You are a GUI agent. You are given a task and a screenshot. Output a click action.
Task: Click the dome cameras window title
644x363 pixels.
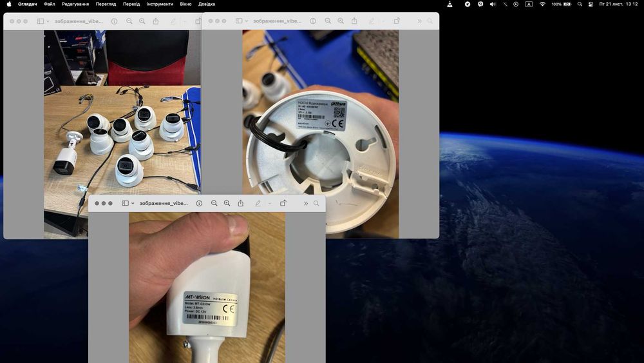[79, 21]
